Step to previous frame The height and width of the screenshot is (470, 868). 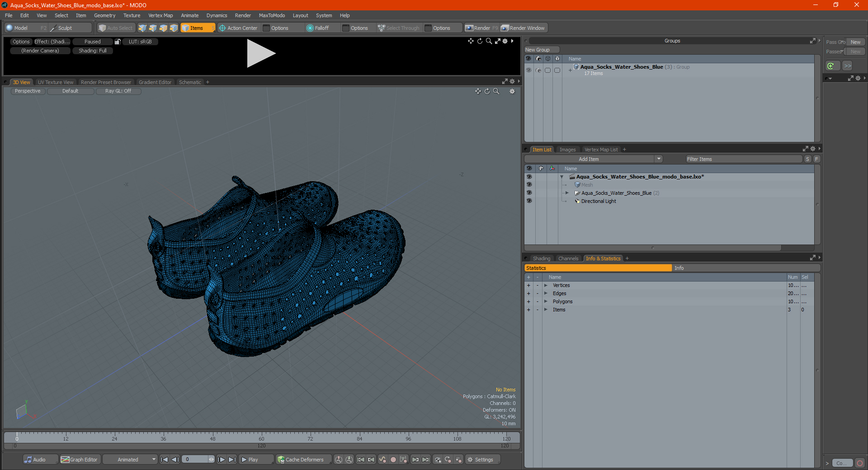[x=175, y=460]
